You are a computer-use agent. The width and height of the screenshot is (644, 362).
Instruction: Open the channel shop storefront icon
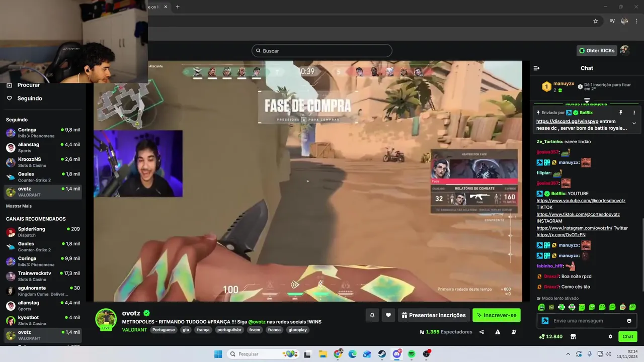(573, 336)
